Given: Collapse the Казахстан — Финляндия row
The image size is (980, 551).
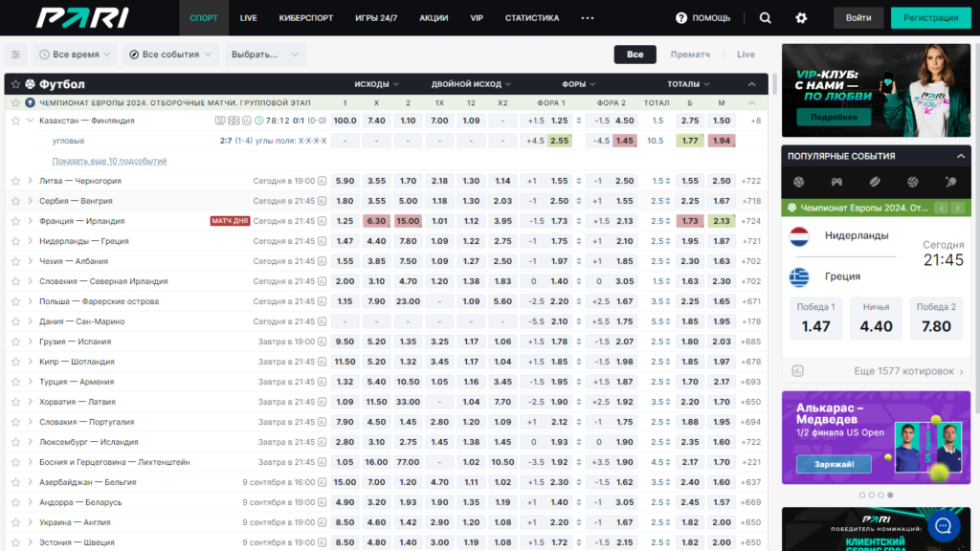Looking at the screenshot, I should tap(30, 121).
